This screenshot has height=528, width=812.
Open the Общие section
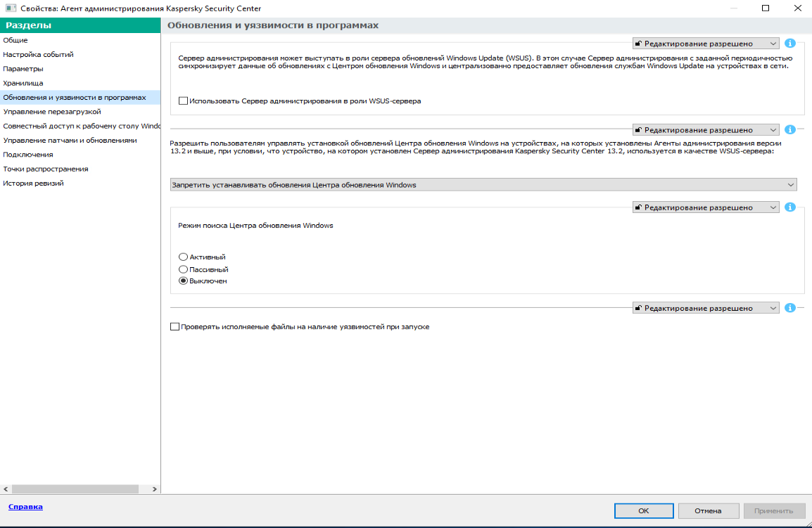(80, 40)
